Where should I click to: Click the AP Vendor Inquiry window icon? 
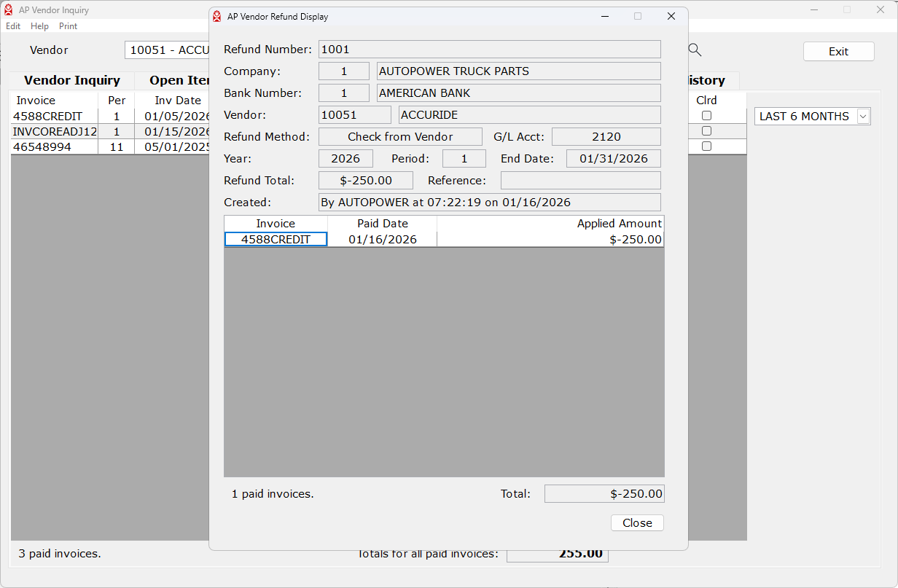pyautogui.click(x=9, y=10)
